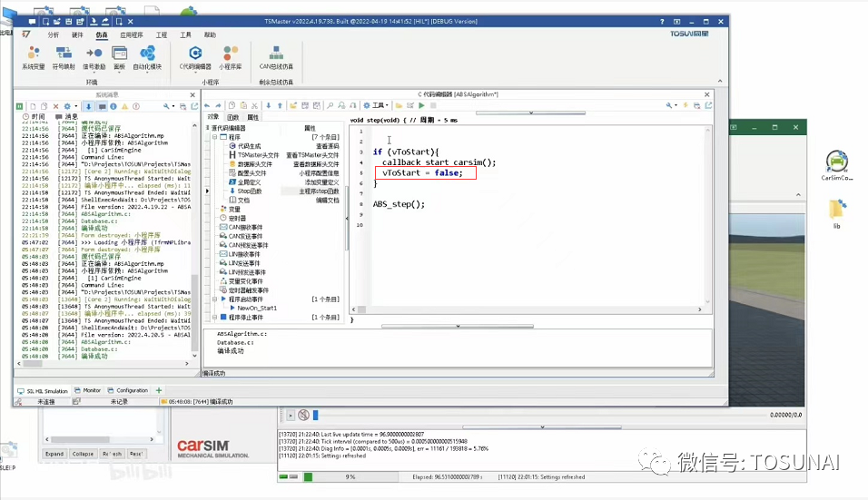Click the green pause icon in system messages toolbar
Viewport: 868px width, 500px height.
click(19, 106)
